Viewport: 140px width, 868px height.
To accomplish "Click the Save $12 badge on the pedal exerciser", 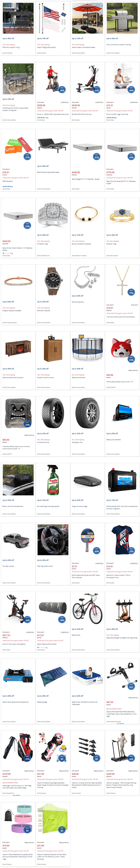I will 131,686.
